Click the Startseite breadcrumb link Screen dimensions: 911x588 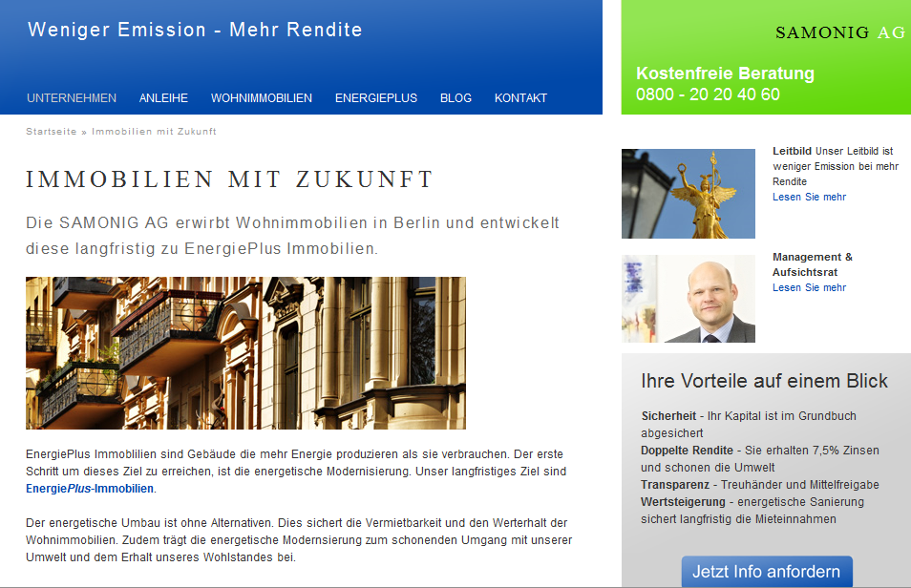click(52, 131)
